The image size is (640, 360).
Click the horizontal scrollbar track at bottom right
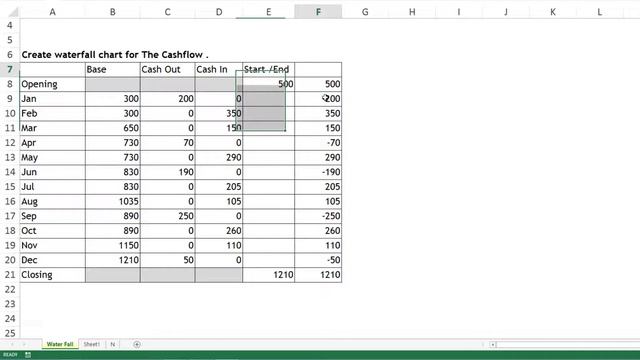click(568, 344)
